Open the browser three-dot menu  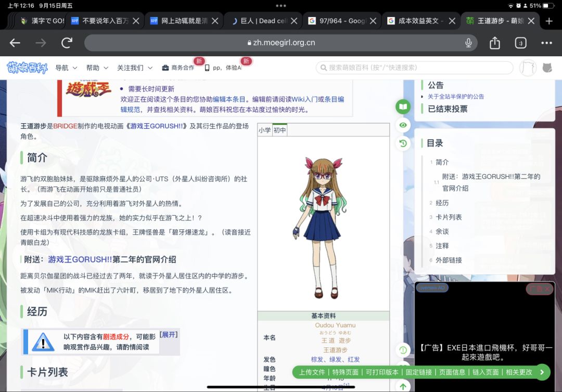[546, 43]
